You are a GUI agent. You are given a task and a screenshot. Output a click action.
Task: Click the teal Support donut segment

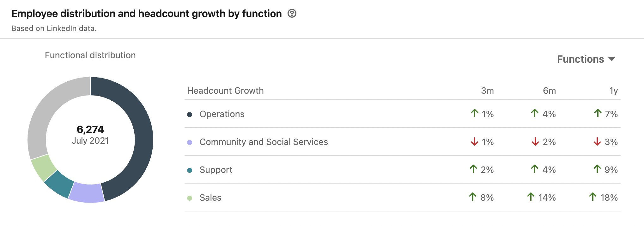click(x=59, y=184)
